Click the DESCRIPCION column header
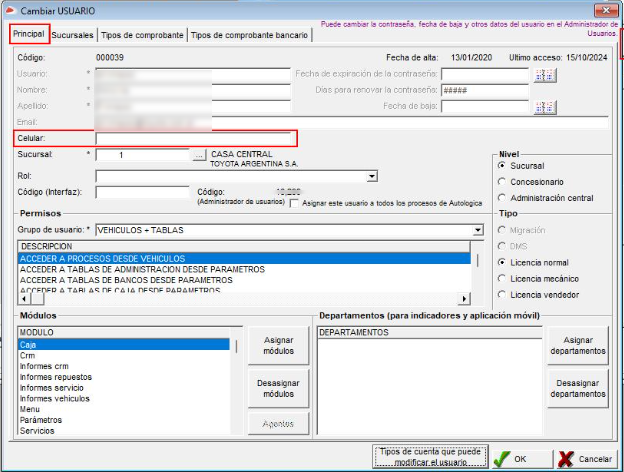 click(x=244, y=246)
